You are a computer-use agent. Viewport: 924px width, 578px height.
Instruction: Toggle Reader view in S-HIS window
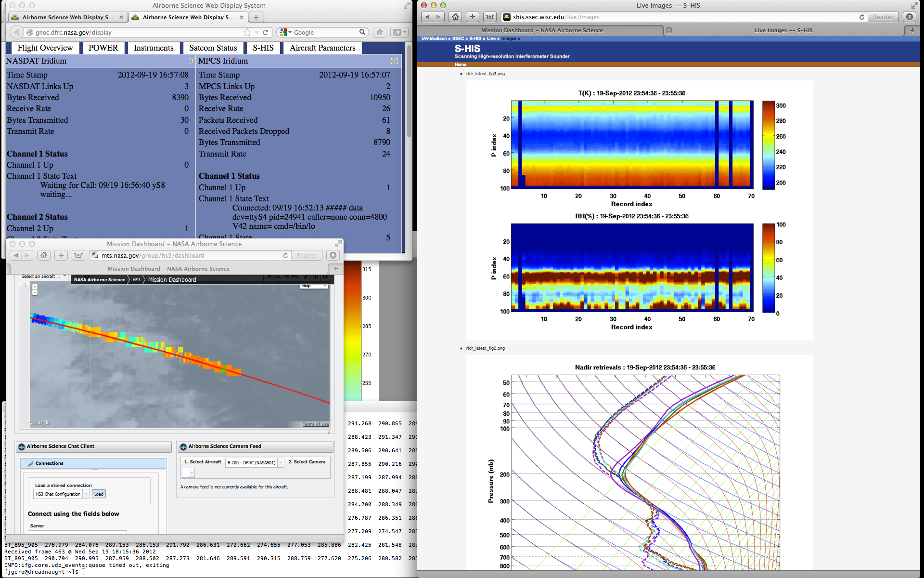click(x=883, y=17)
